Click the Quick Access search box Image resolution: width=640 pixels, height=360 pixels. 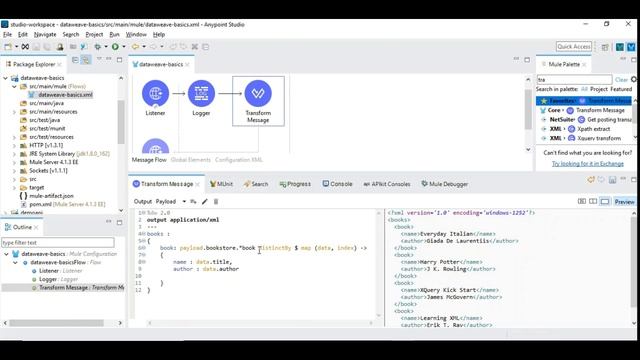[573, 47]
